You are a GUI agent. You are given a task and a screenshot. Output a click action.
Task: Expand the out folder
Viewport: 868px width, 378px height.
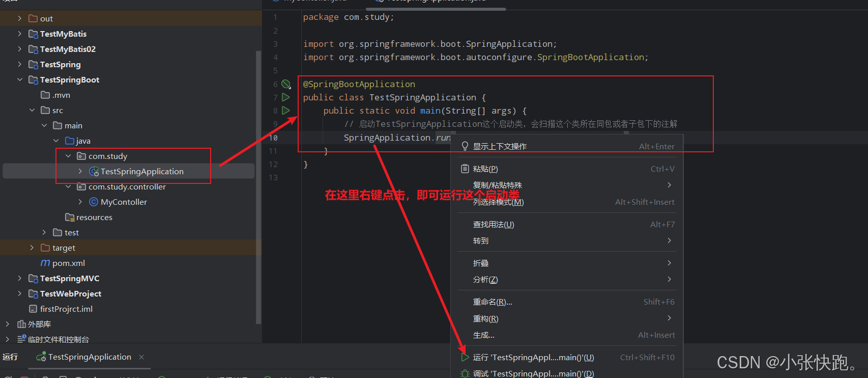click(x=19, y=18)
